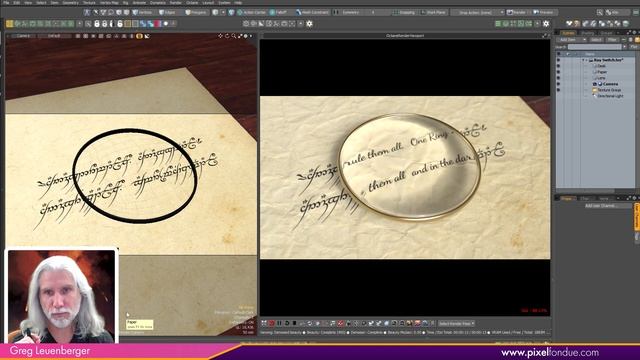Collapse the root scene item in tree
The image size is (640, 360).
(x=584, y=60)
